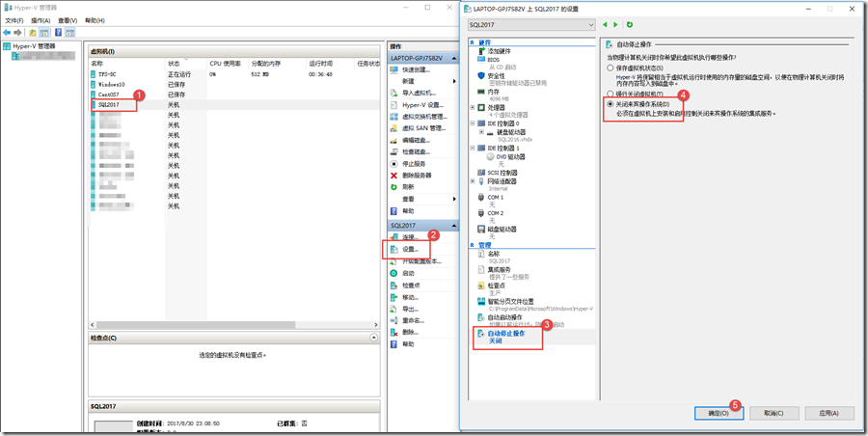Select the Windows10 virtual machine row
The image size is (868, 436).
(233, 84)
